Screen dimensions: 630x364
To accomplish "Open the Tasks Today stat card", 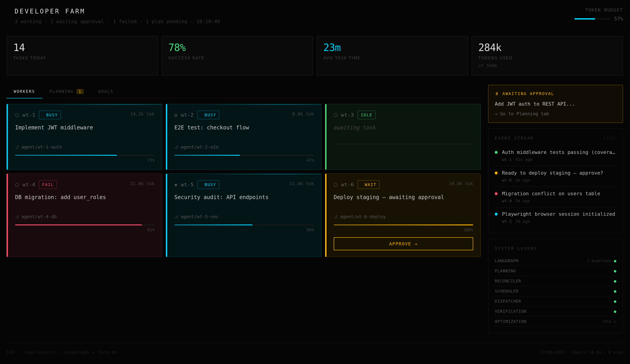I will (x=82, y=56).
